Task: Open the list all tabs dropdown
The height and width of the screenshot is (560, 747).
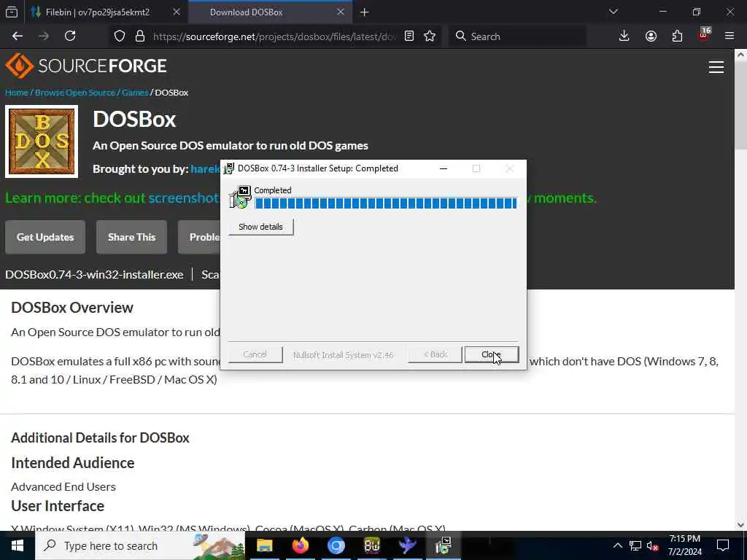Action: pyautogui.click(x=614, y=12)
